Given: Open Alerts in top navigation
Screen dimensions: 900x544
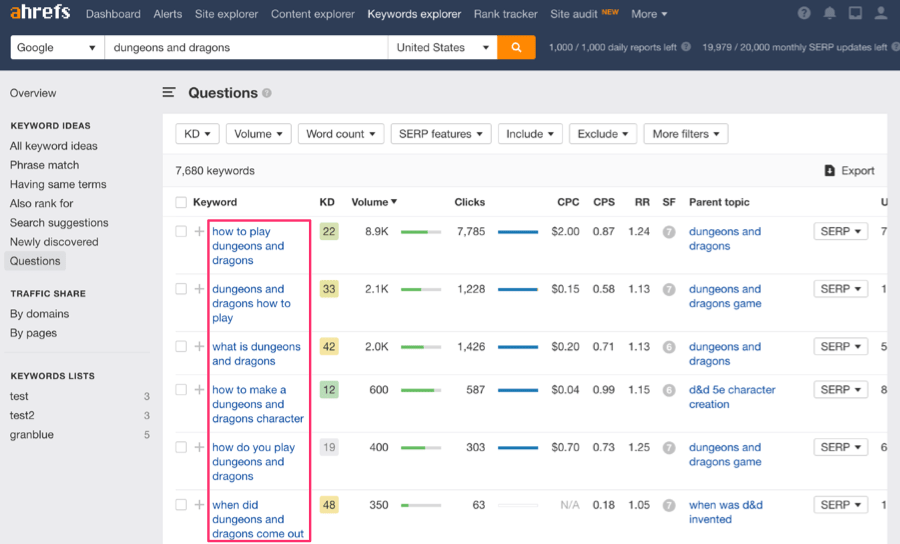Looking at the screenshot, I should coord(168,14).
